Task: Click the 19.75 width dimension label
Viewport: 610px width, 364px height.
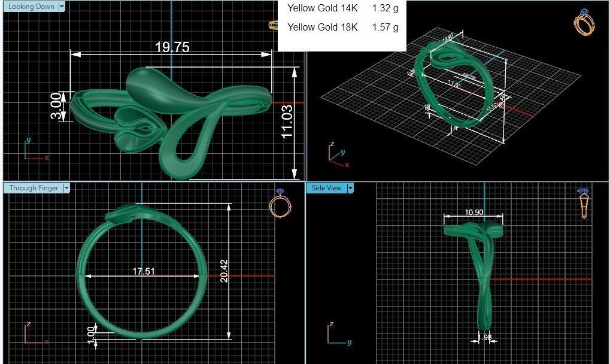Action: click(x=172, y=47)
